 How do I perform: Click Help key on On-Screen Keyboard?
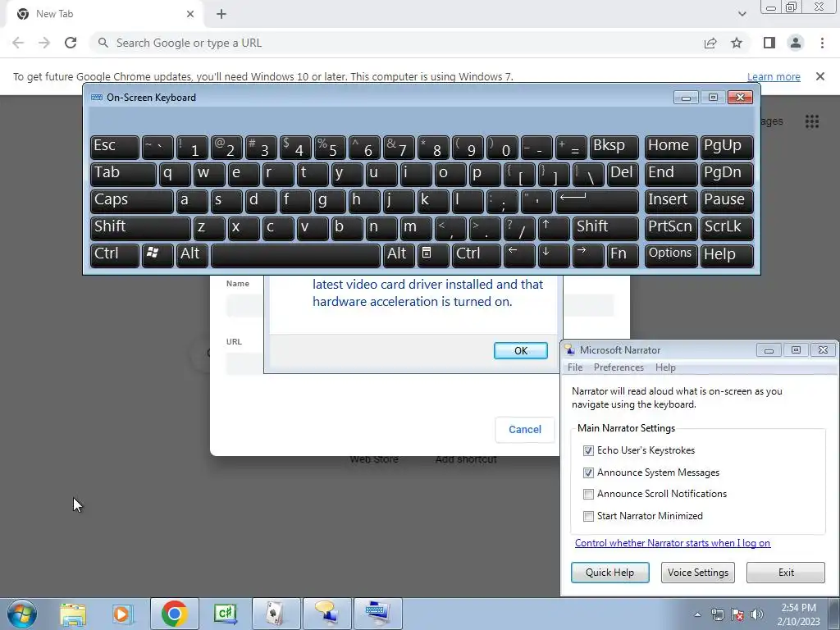tap(727, 255)
